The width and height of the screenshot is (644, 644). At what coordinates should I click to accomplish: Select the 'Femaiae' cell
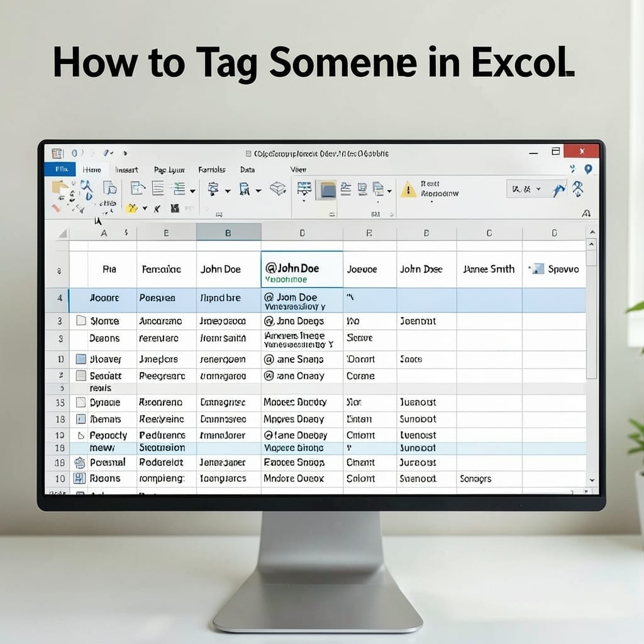click(166, 269)
